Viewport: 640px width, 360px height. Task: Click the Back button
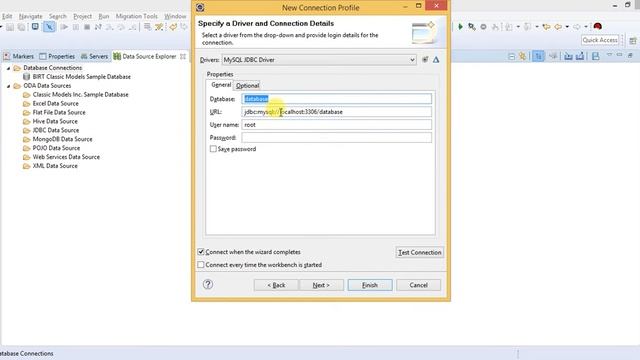(276, 285)
